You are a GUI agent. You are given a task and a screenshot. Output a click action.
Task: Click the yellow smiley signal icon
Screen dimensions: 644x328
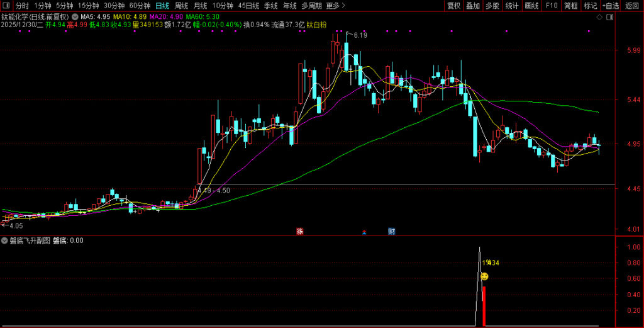484,276
